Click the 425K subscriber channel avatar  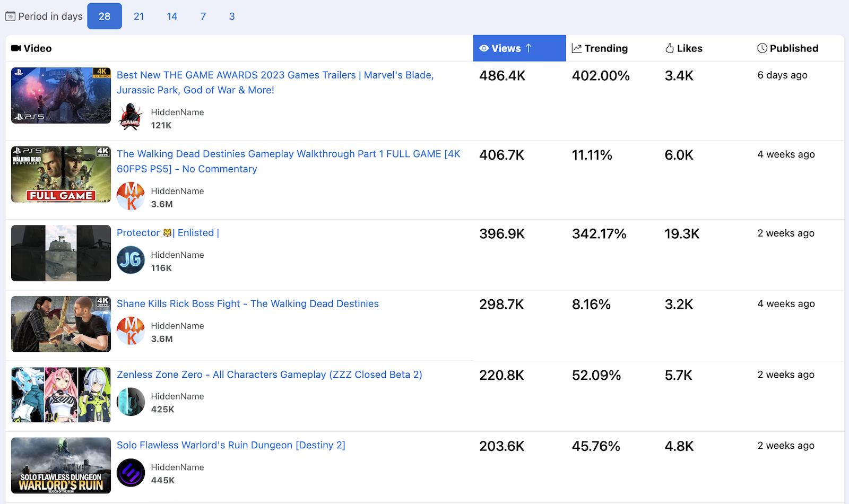coord(131,402)
